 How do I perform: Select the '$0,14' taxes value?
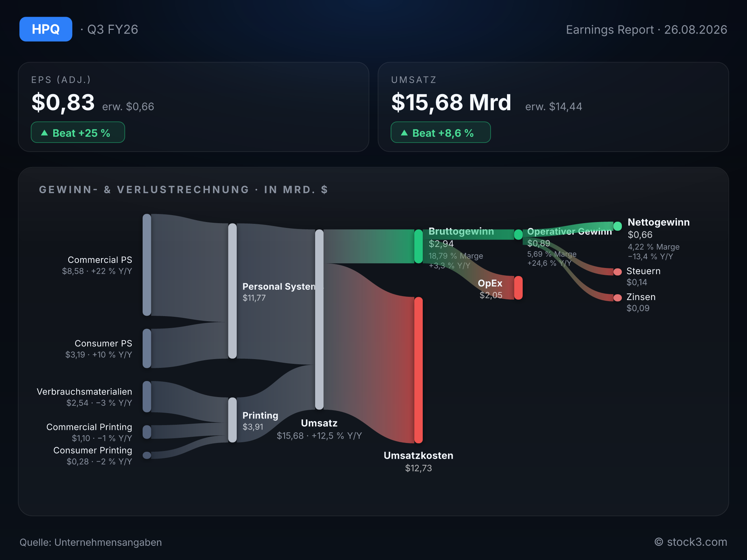click(x=637, y=282)
